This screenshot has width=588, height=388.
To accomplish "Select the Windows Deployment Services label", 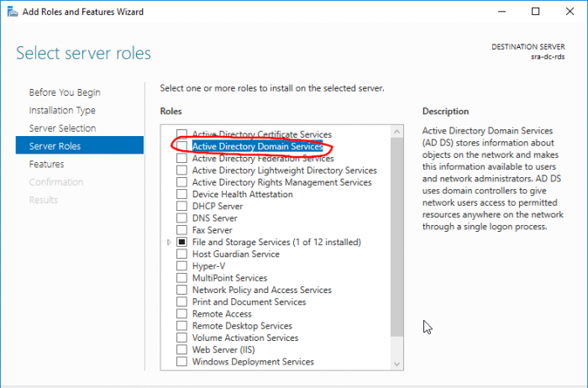I will (x=253, y=362).
